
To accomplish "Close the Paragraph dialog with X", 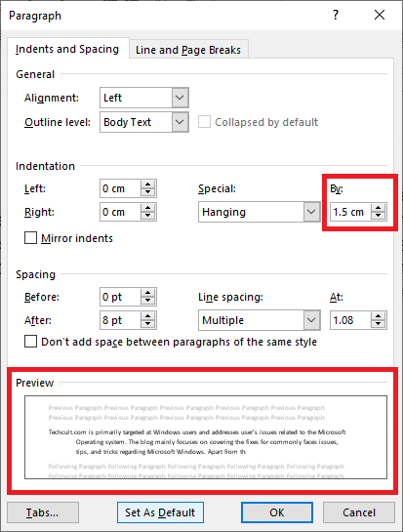I will point(380,15).
